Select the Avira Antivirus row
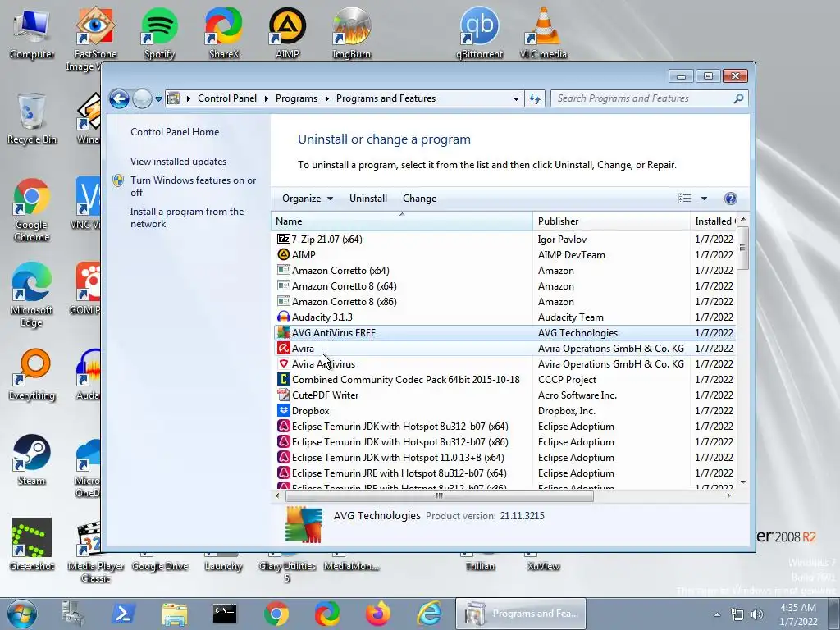Screen dimensions: 840x630 click(504, 363)
